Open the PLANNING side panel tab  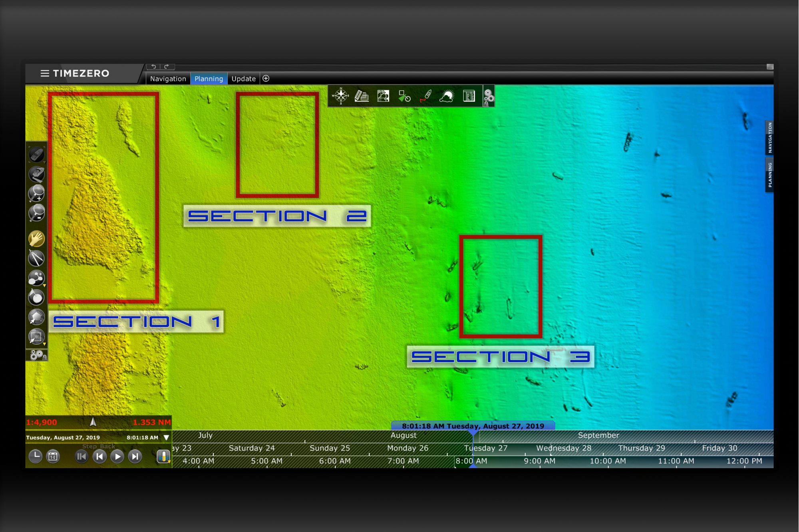click(769, 175)
